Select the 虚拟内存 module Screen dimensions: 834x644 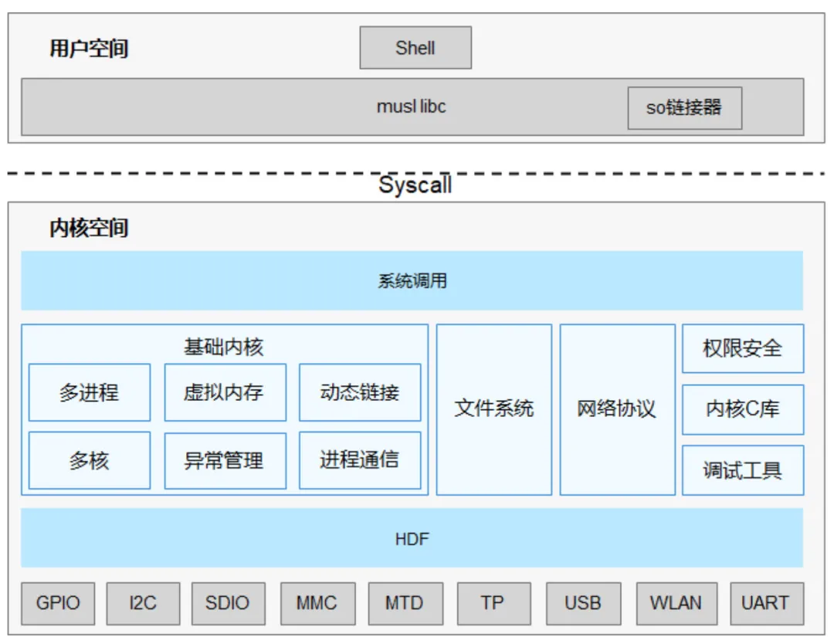pyautogui.click(x=224, y=392)
